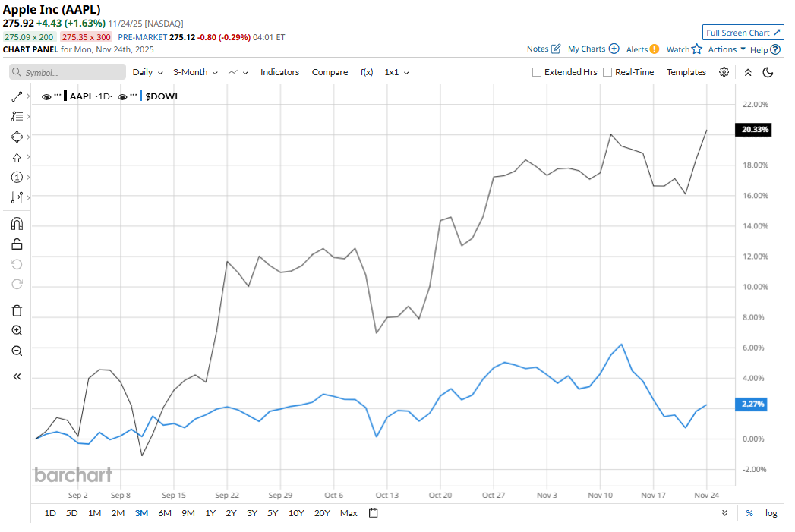Open the Indicators menu

tap(280, 72)
